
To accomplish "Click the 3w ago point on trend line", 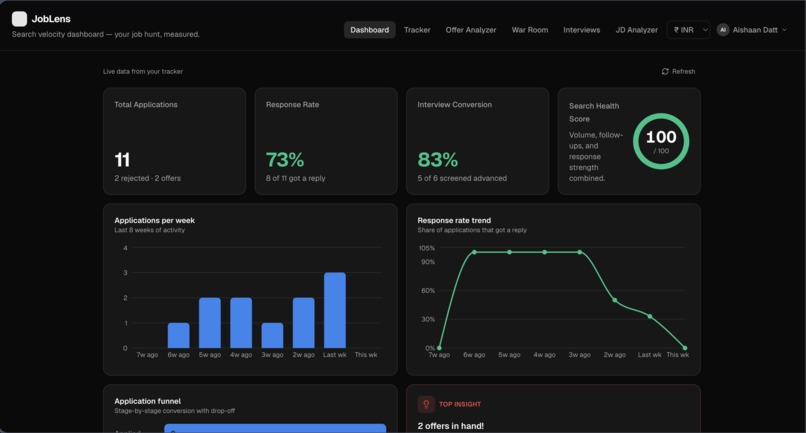I will click(x=580, y=252).
